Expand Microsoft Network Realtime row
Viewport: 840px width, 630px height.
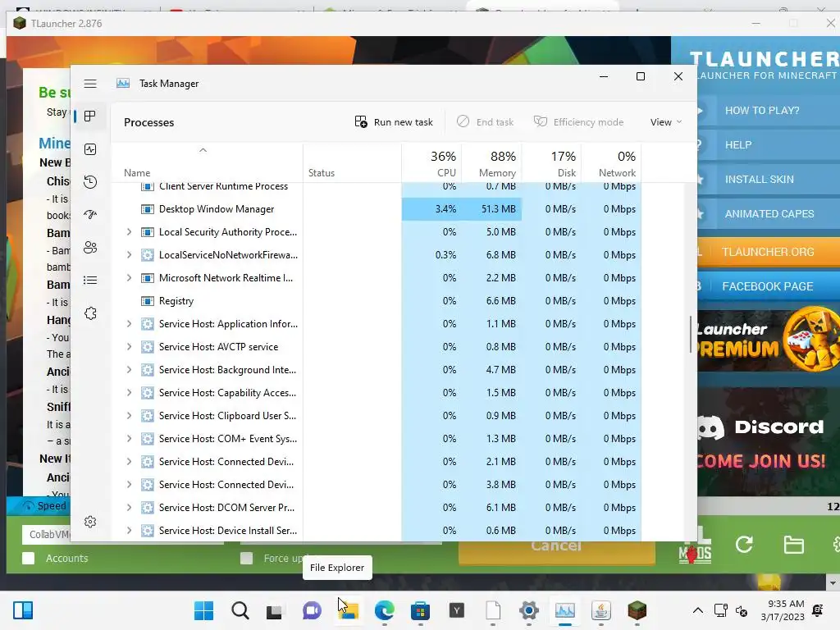[x=129, y=278]
